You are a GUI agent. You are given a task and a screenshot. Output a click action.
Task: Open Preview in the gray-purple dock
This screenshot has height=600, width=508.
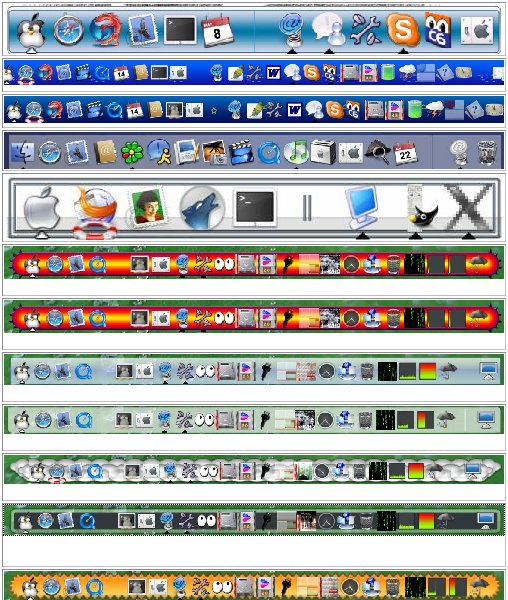click(186, 152)
